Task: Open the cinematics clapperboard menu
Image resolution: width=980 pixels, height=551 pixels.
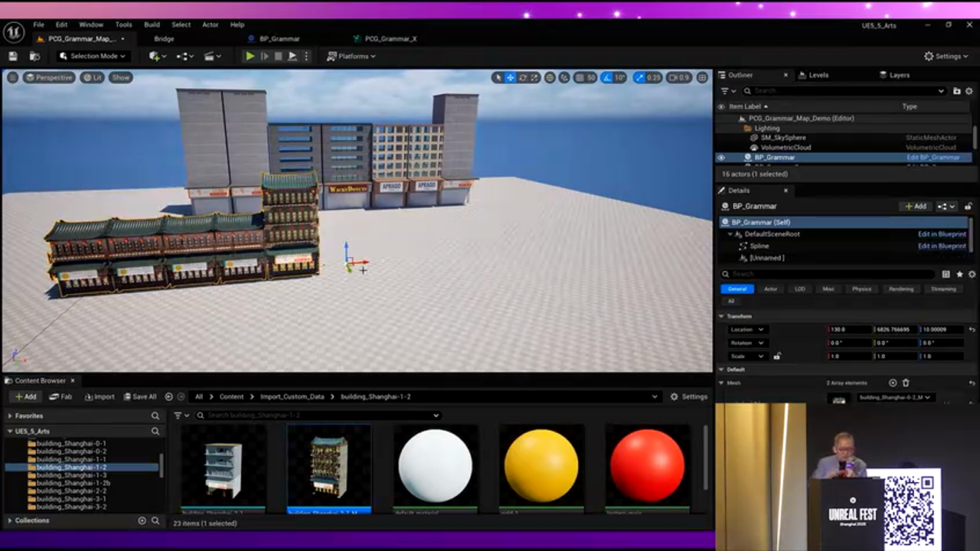Action: pos(210,57)
